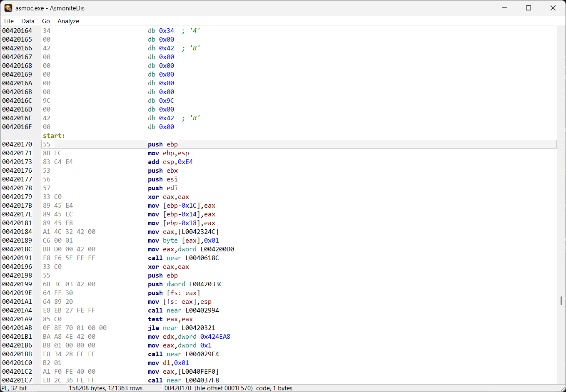The height and width of the screenshot is (392, 566).
Task: Open the File menu
Action: 9,21
